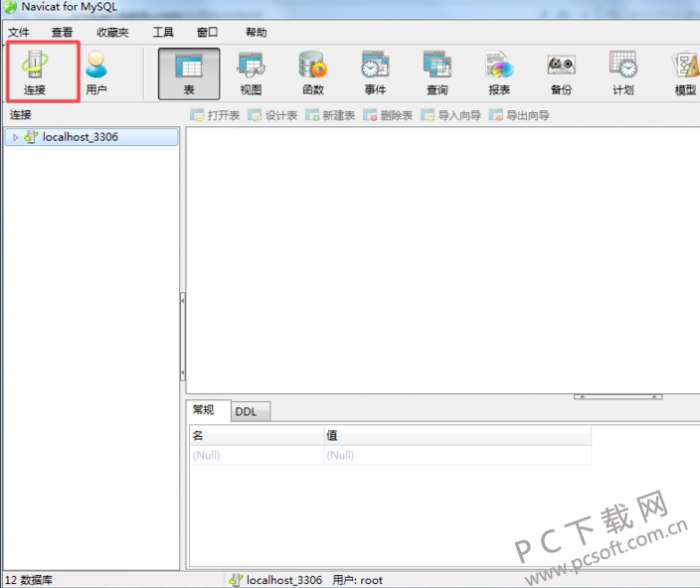The height and width of the screenshot is (588, 700).
Task: Open the 备份 (Backup) toolbar icon
Action: pyautogui.click(x=561, y=74)
